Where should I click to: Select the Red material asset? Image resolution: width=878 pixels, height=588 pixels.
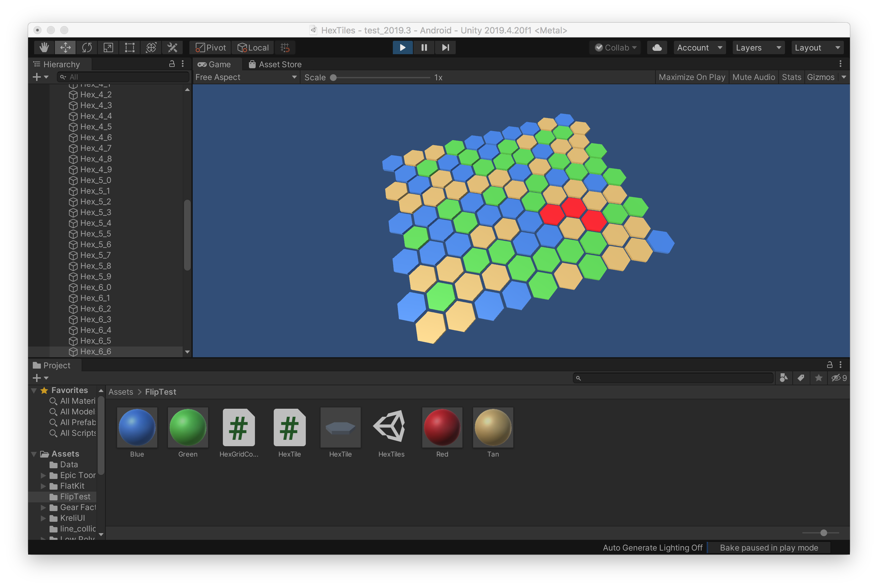coord(442,433)
